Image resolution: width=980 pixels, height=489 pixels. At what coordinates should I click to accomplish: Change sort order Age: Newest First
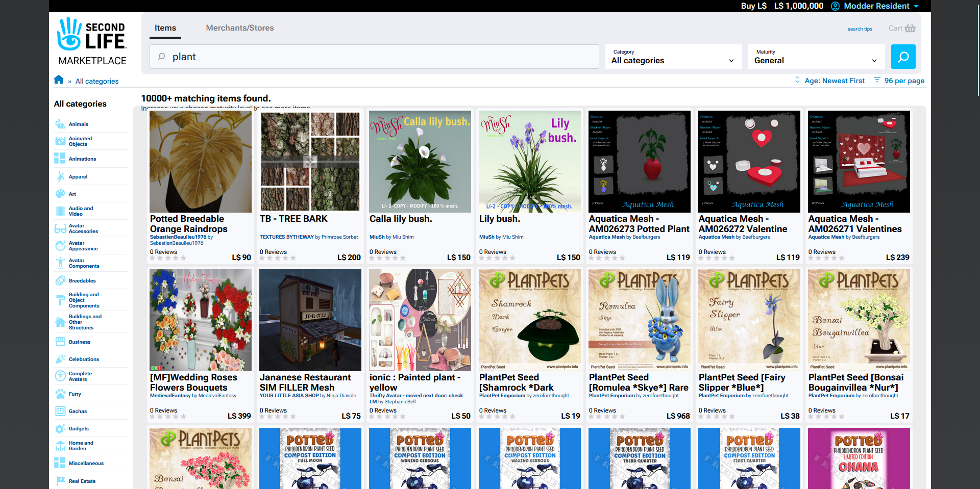coord(834,81)
